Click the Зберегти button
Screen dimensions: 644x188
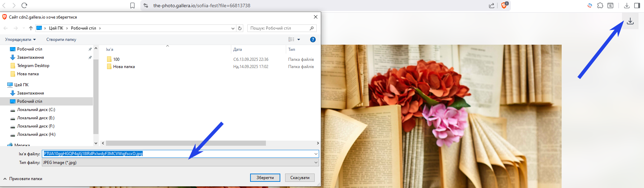(x=265, y=178)
